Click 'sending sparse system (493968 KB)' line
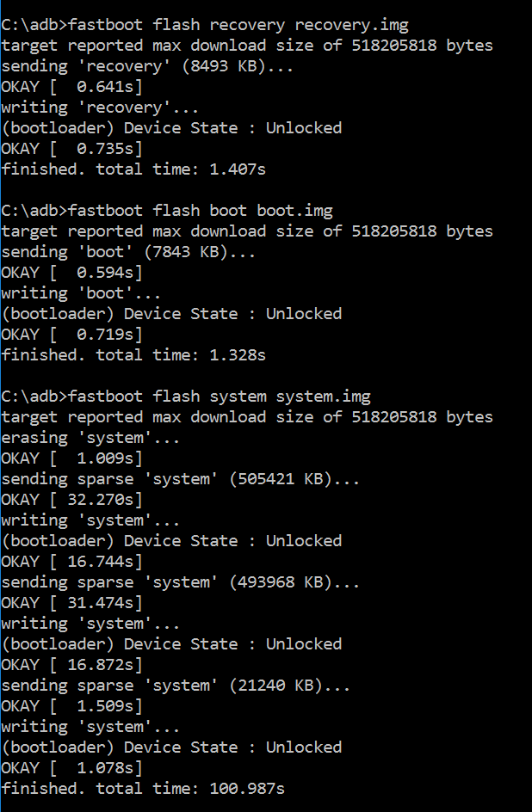532x812 pixels. pyautogui.click(x=180, y=582)
